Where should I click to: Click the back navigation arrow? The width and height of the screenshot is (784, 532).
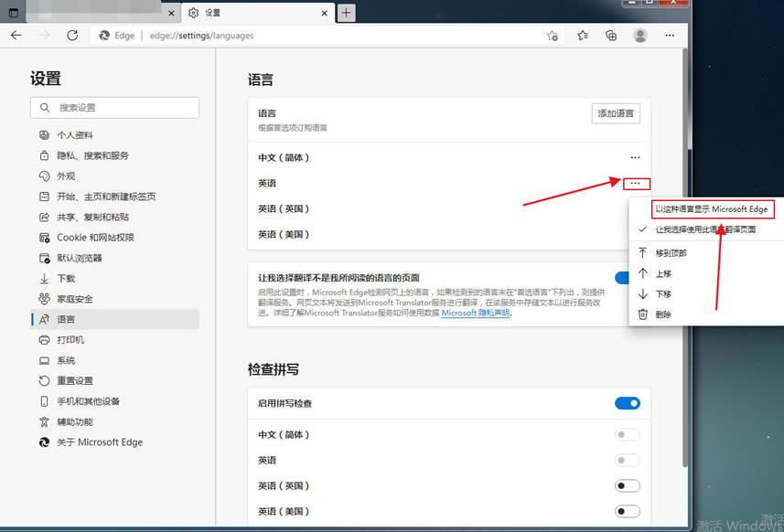(x=16, y=35)
